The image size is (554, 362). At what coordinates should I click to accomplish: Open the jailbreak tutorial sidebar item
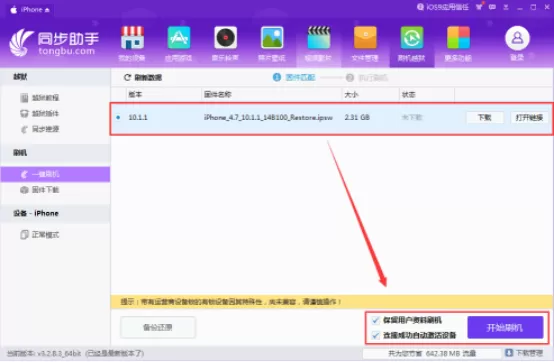click(40, 98)
